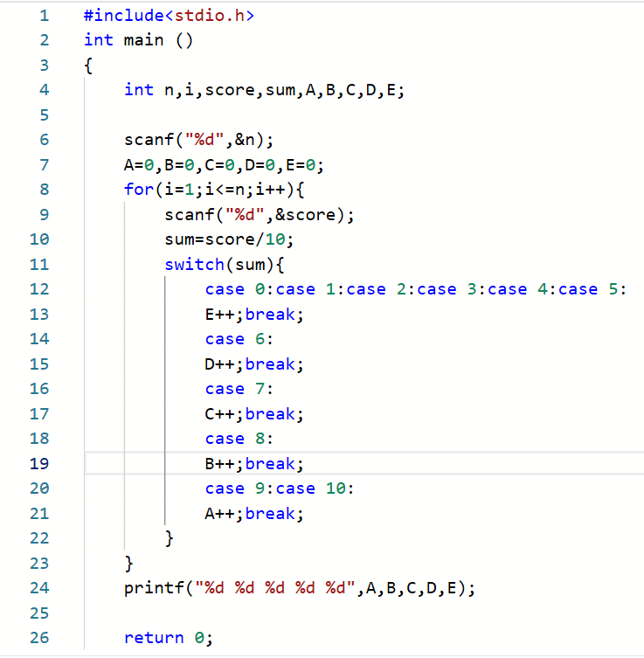This screenshot has height=658, width=644.
Task: Click the variable declaration 'n,i,score,sum,A,B,C,D,E;'
Action: [x=285, y=90]
